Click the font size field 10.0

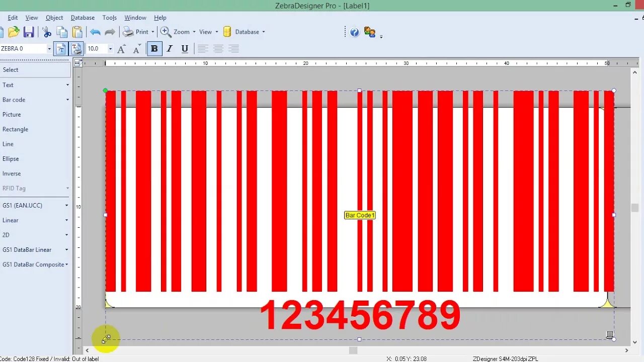tap(96, 49)
